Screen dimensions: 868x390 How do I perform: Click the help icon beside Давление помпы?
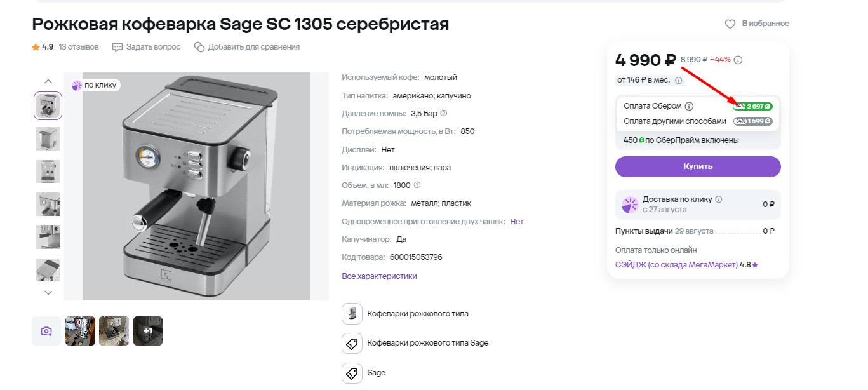point(444,114)
